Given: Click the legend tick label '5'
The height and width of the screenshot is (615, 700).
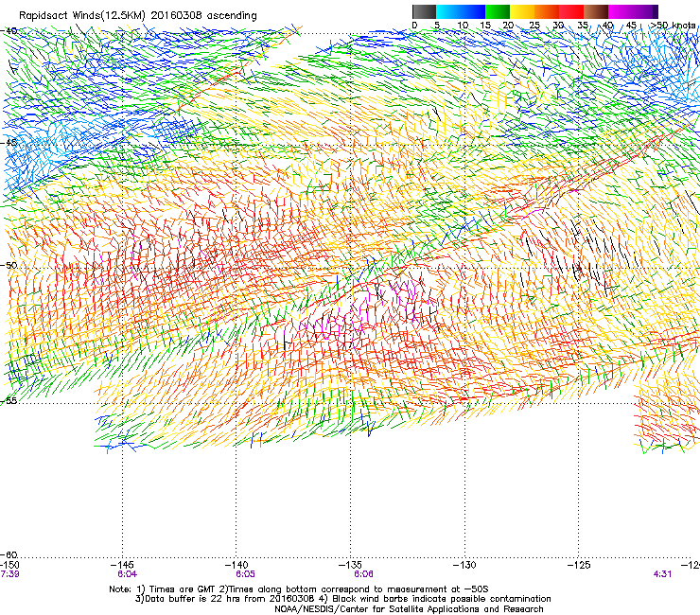Looking at the screenshot, I should point(437,25).
